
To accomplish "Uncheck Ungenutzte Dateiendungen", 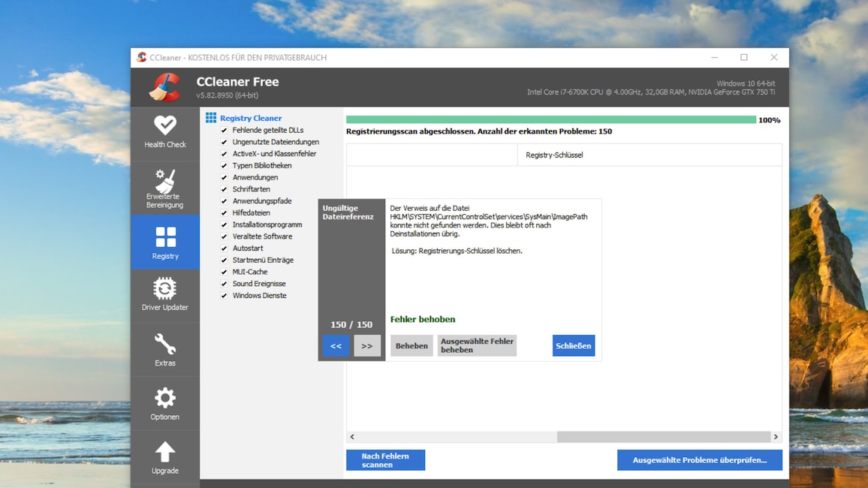I will (x=225, y=142).
